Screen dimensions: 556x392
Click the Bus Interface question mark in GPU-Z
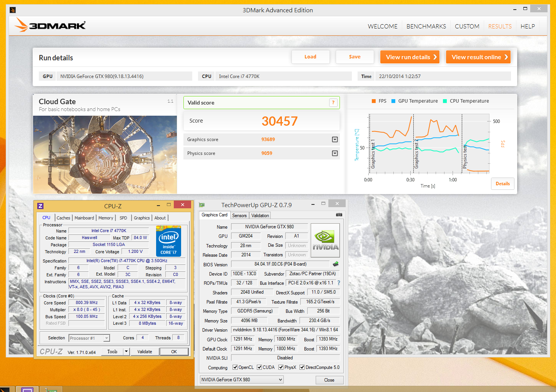[x=339, y=283]
